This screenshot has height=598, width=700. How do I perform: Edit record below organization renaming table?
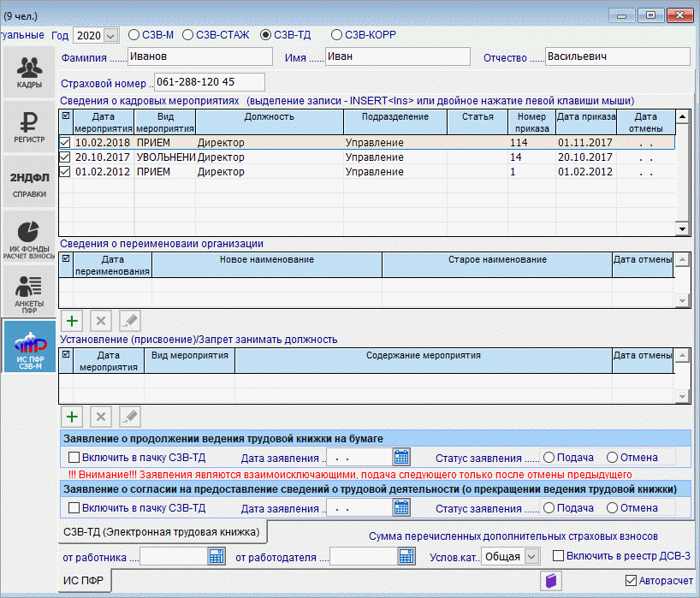[130, 321]
